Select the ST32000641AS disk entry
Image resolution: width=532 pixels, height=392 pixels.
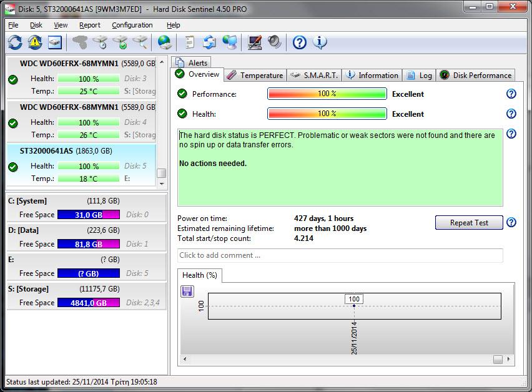click(x=81, y=165)
